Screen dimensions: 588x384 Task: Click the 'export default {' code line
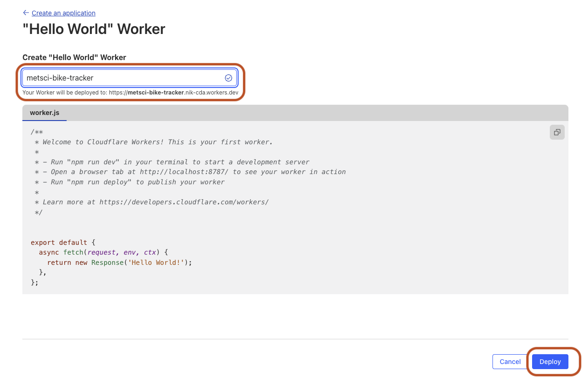(63, 243)
